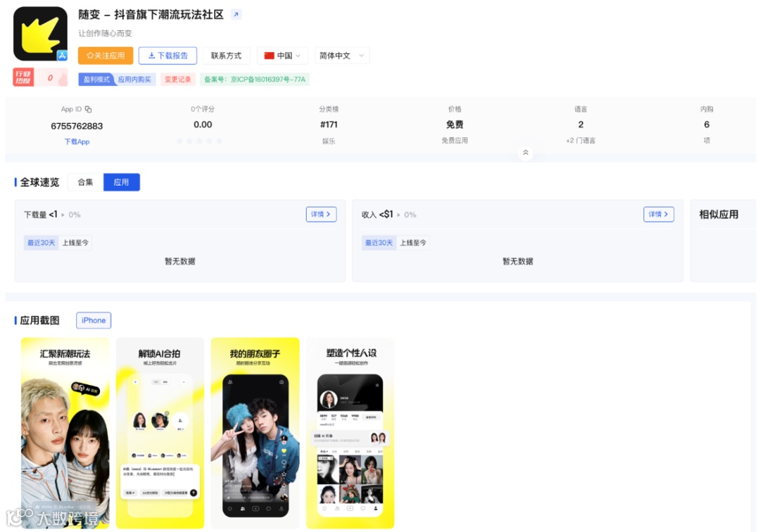Screen dimensions: 760x532
Task: Click the 下载App link
Action: tap(77, 141)
